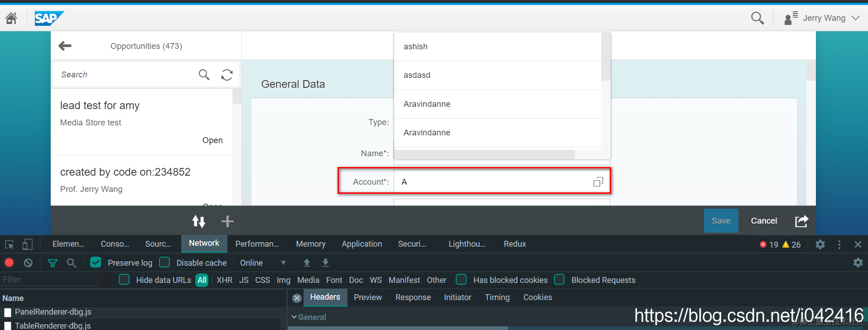Clear the network log
Viewport: 868px width, 330px height.
pyautogui.click(x=28, y=263)
